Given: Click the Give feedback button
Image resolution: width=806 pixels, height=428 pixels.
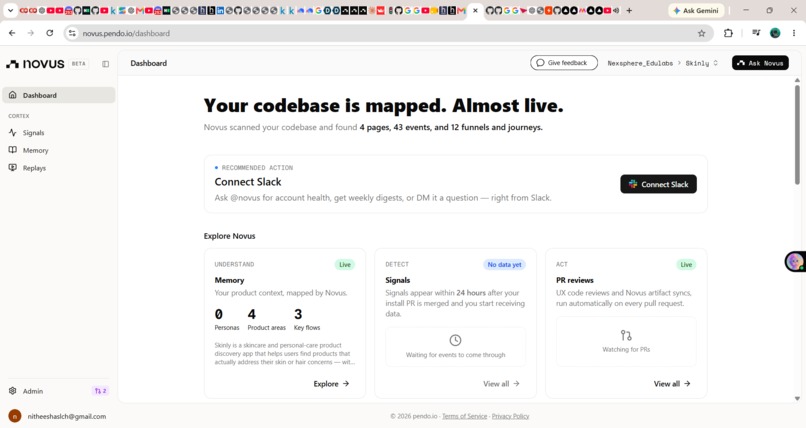Looking at the screenshot, I should [564, 63].
